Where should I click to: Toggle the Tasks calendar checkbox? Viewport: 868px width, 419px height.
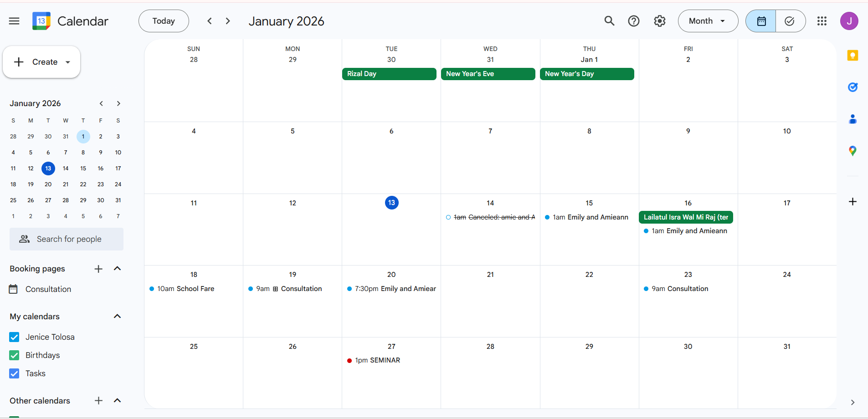coord(14,373)
